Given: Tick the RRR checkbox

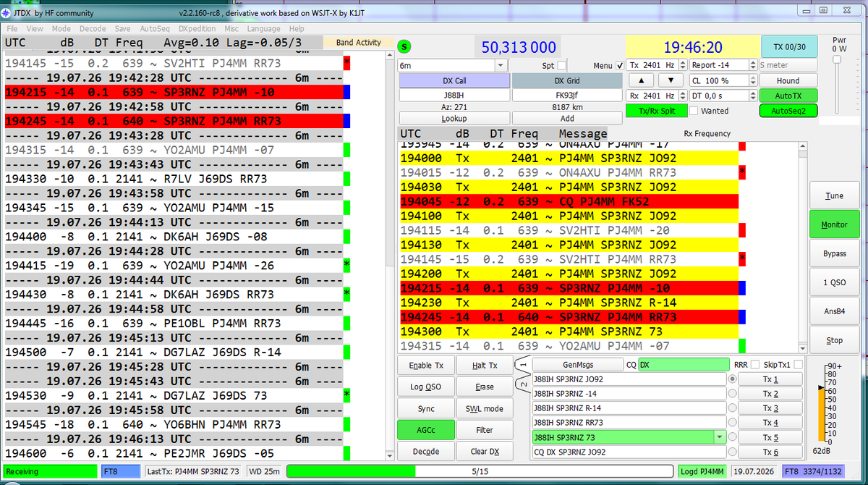Looking at the screenshot, I should pos(755,365).
